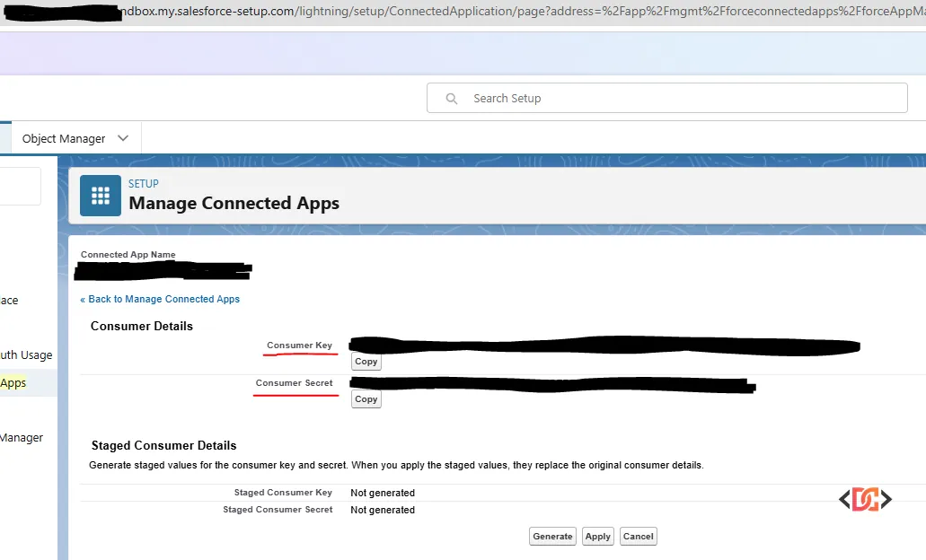
Task: Select highlighted Apps item in left sidebar
Action: tap(13, 383)
